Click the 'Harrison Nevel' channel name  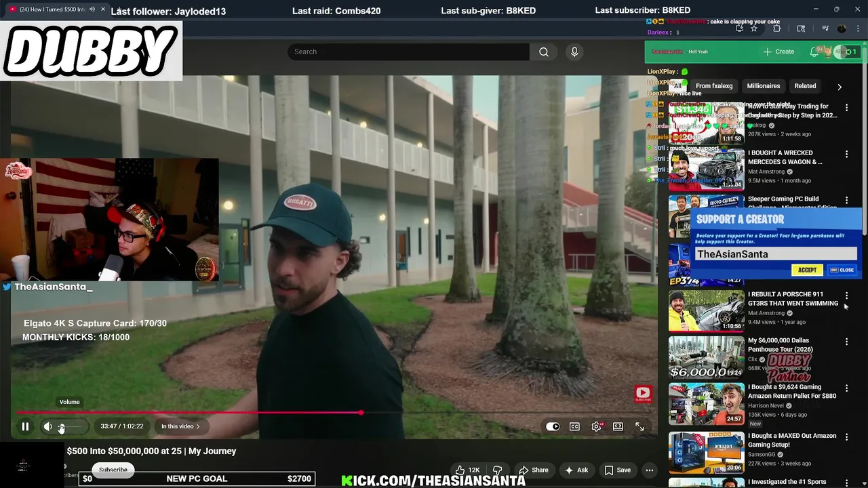click(766, 406)
